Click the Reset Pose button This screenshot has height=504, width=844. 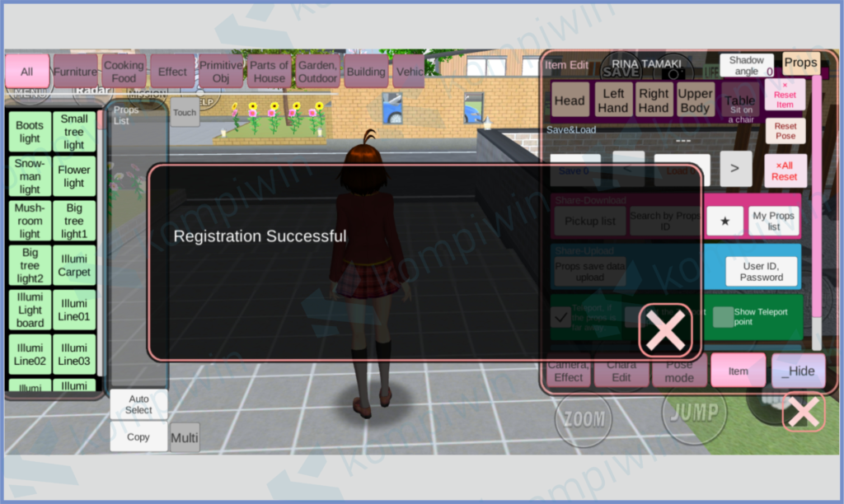pos(785,131)
